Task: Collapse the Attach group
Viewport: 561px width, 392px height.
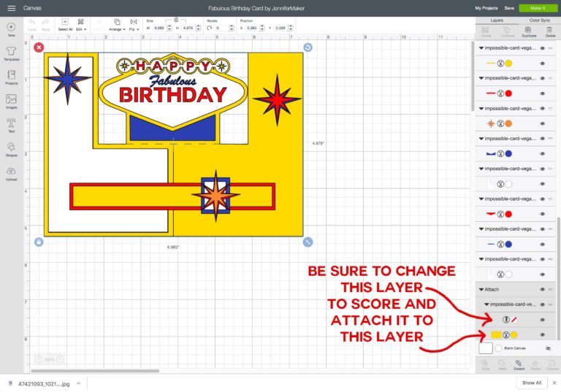Action: (481, 289)
